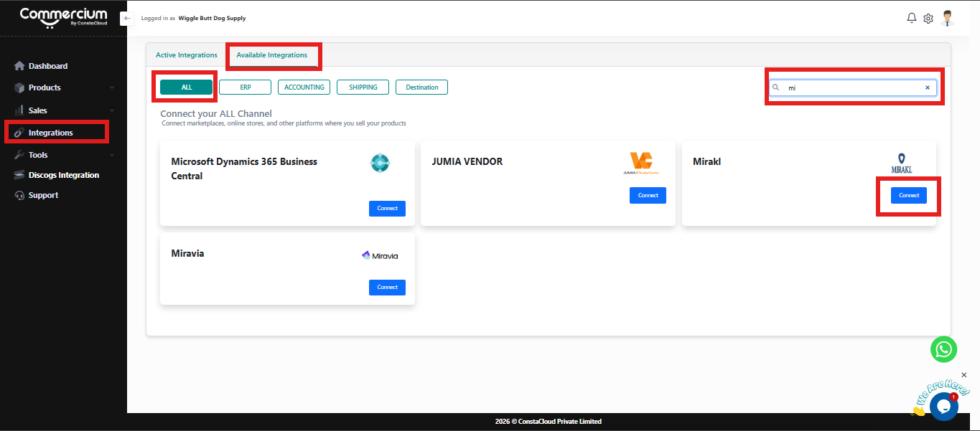Click the Commercium logo
The height and width of the screenshot is (431, 980).
pyautogui.click(x=63, y=17)
